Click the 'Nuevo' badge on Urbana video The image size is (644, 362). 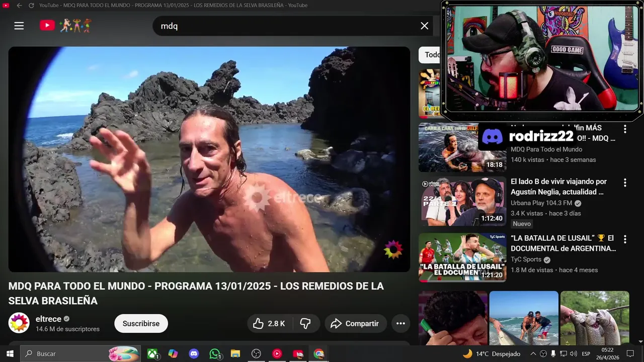coord(522,224)
